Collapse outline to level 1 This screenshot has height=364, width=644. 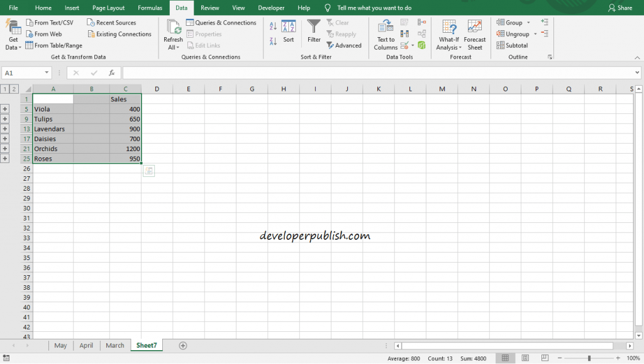[5, 89]
